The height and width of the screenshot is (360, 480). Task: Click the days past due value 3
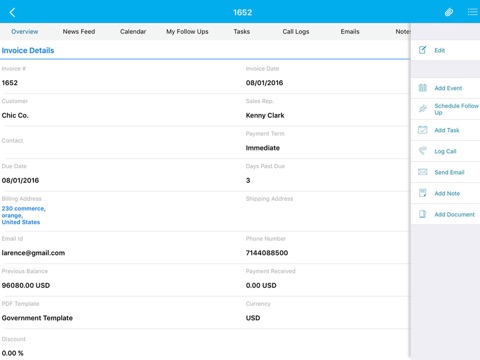(248, 180)
